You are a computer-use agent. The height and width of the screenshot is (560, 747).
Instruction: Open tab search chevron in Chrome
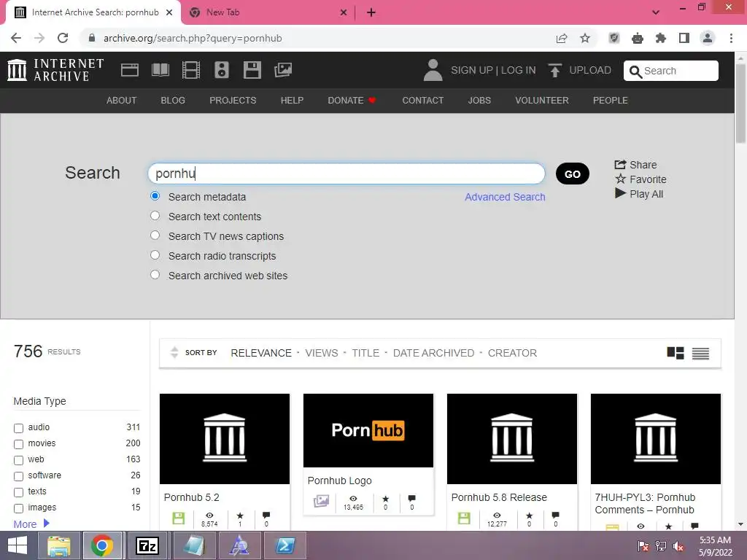(x=656, y=12)
